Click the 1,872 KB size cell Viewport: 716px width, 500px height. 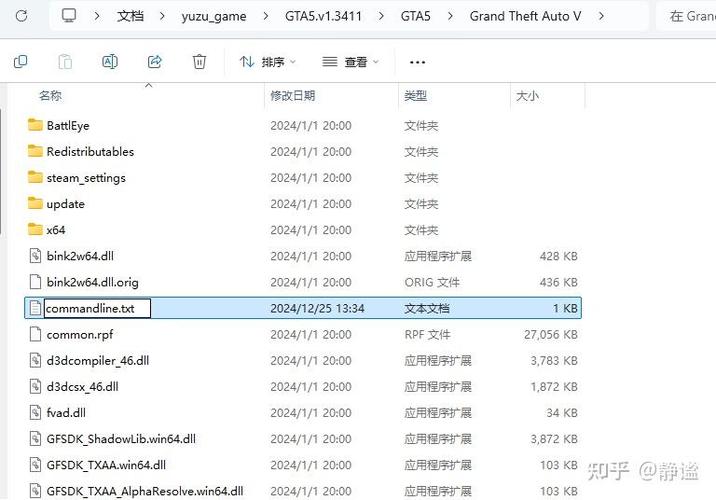coord(554,387)
